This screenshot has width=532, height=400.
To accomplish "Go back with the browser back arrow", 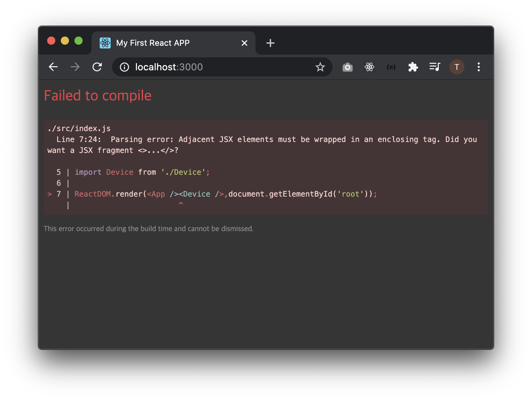I will [x=53, y=67].
